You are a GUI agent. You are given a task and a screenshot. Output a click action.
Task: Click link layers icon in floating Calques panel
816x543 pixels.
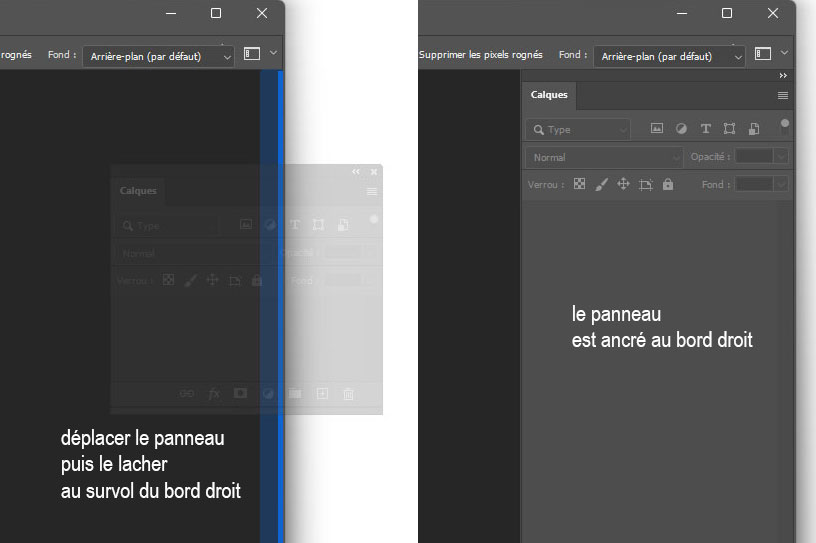(x=186, y=394)
